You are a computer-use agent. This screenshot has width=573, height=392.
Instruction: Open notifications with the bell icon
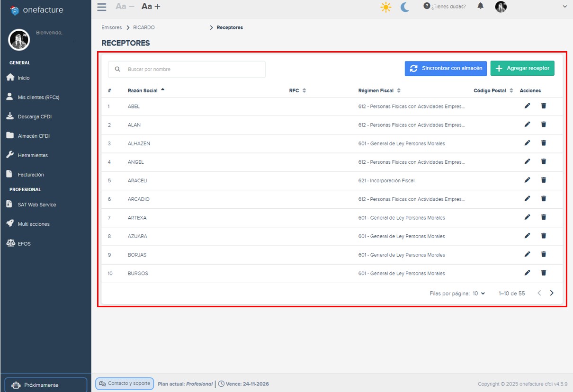(481, 6)
